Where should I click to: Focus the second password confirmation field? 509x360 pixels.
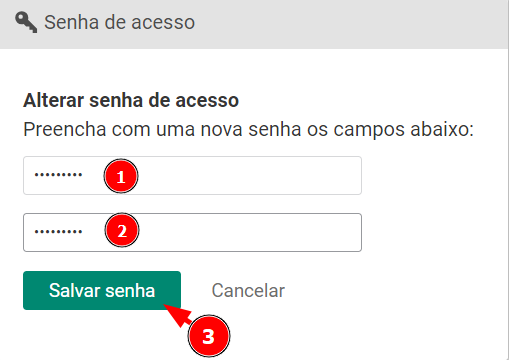click(192, 232)
